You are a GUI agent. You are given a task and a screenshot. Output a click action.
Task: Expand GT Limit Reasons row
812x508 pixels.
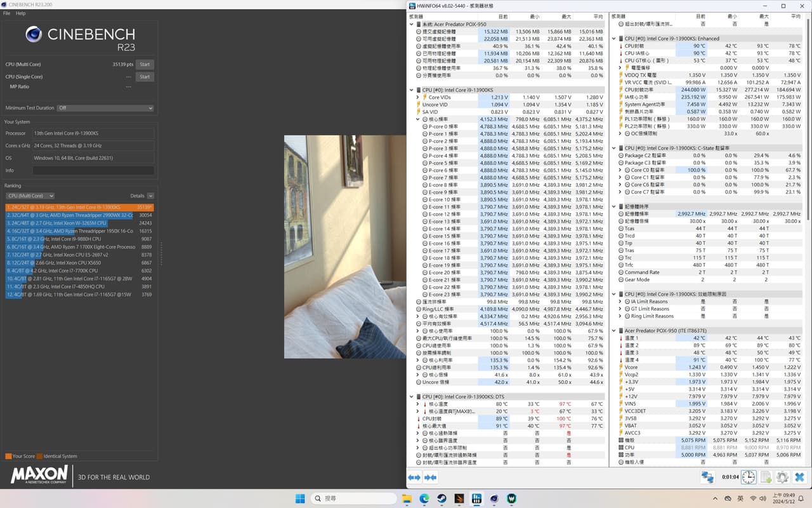tap(620, 309)
